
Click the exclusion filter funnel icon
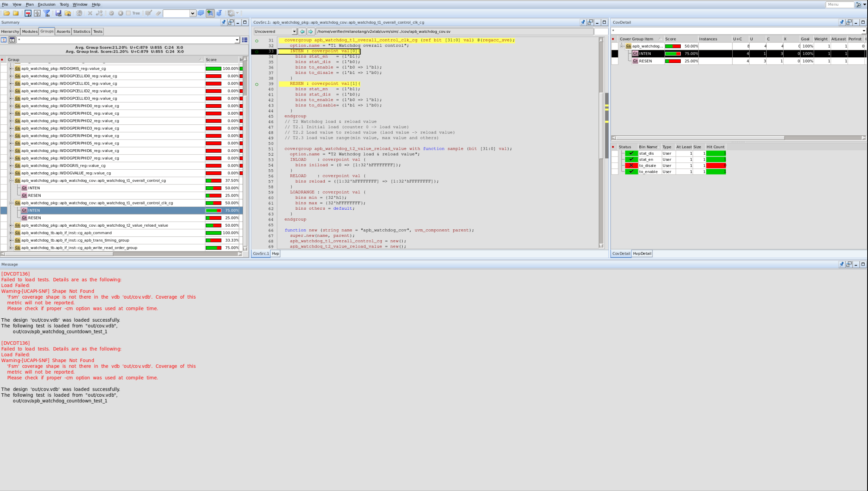(x=47, y=13)
